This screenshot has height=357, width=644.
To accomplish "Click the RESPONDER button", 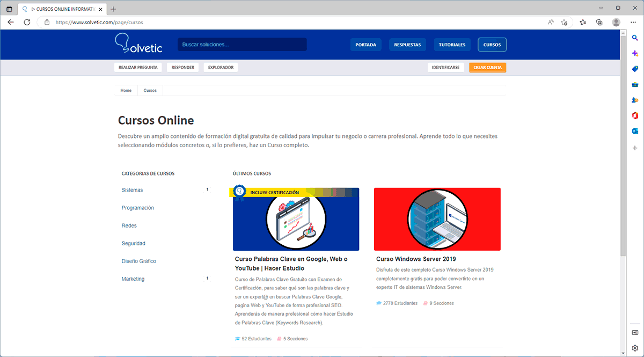I will (183, 68).
